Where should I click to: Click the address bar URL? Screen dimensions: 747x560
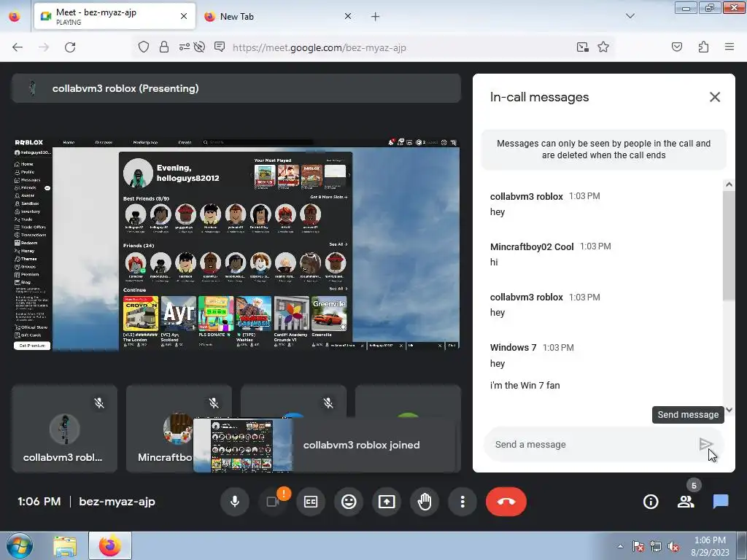pyautogui.click(x=320, y=47)
